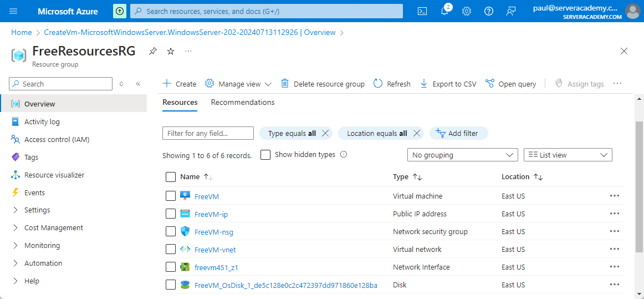Select the FreeVM row checkbox

pyautogui.click(x=171, y=196)
